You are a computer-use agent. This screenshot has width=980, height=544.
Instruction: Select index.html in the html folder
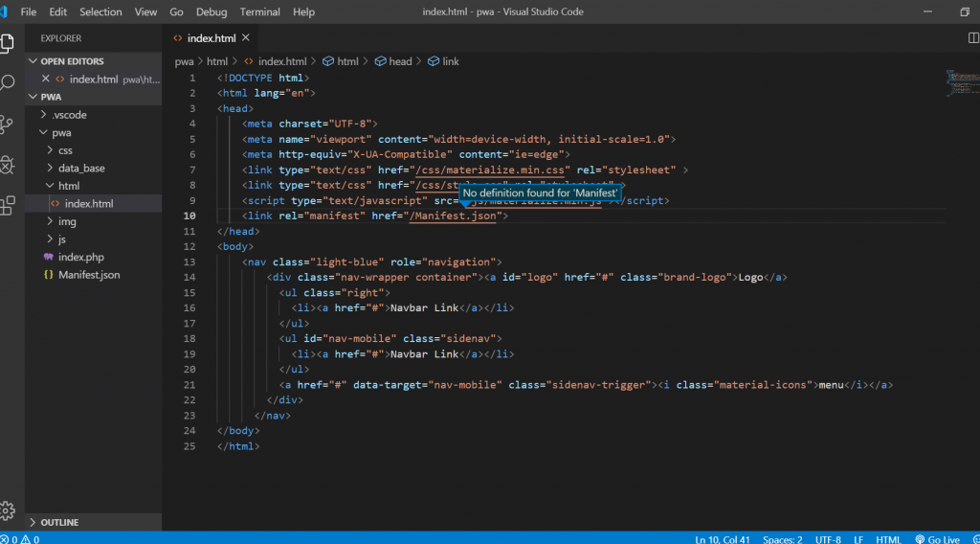[x=94, y=203]
